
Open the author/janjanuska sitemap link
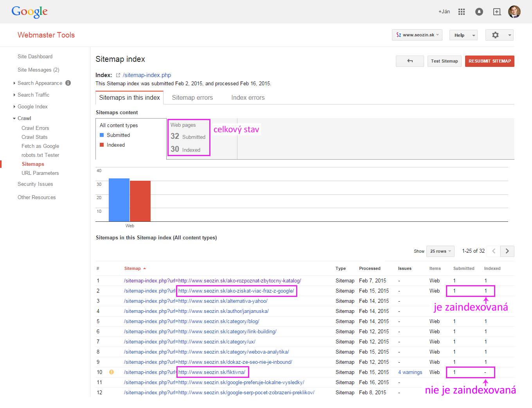tap(196, 311)
